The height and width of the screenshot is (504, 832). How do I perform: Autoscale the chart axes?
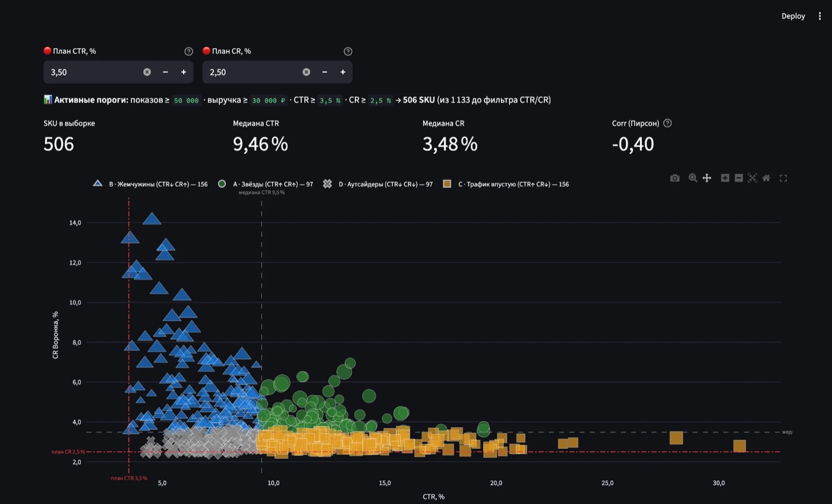pyautogui.click(x=752, y=178)
